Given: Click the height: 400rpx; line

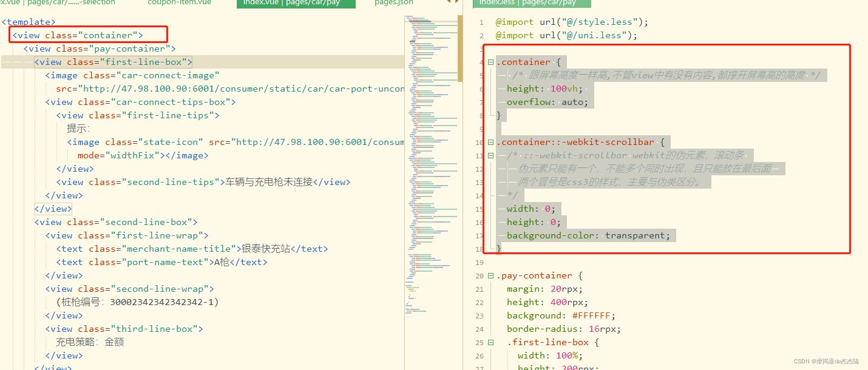Looking at the screenshot, I should (x=548, y=302).
